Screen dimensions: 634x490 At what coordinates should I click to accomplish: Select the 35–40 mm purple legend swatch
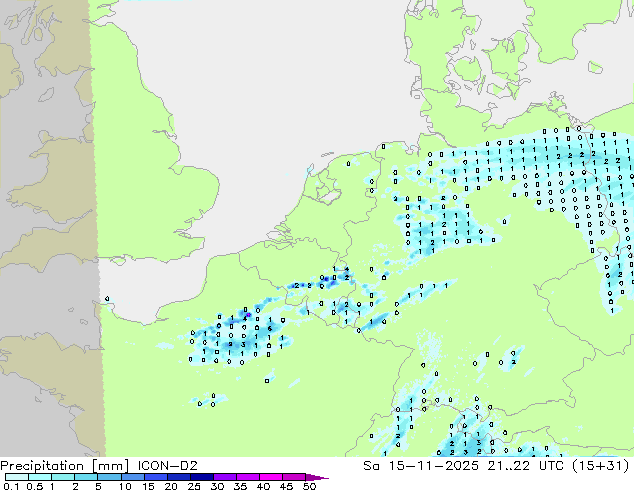(247, 477)
